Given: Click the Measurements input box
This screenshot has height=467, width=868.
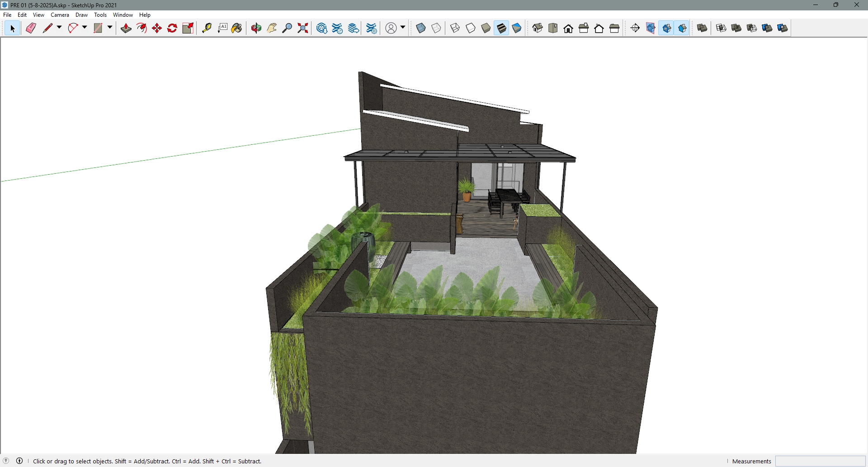Looking at the screenshot, I should (820, 461).
